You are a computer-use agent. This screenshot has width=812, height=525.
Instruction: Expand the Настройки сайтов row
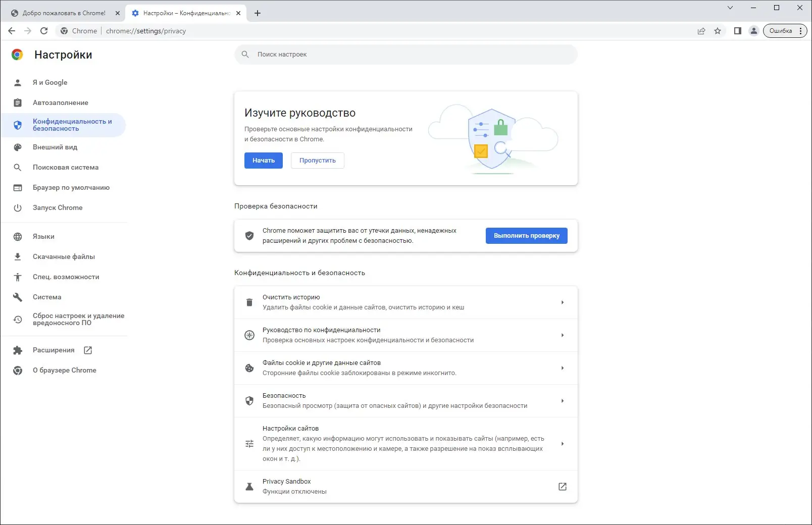[x=563, y=444]
